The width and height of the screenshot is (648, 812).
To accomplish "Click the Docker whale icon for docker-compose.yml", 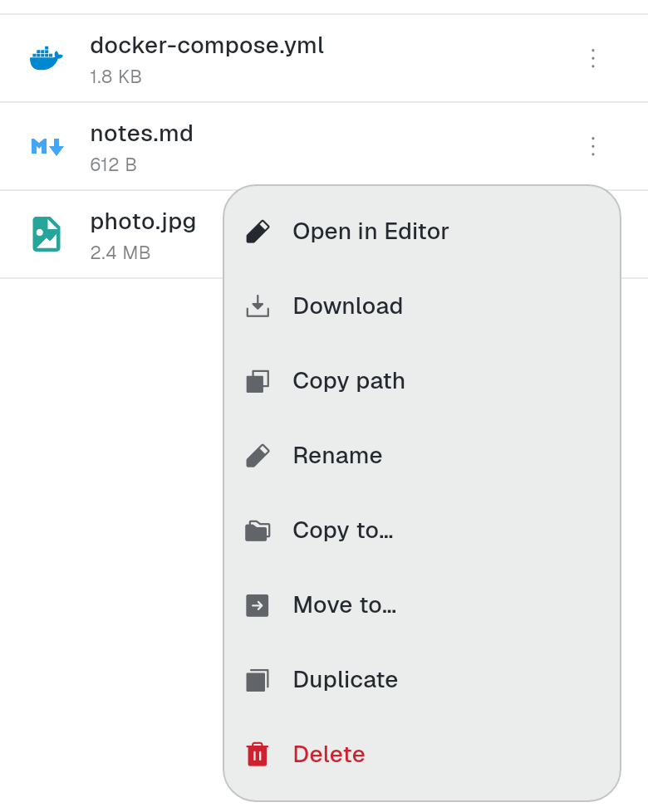I will 46,58.
